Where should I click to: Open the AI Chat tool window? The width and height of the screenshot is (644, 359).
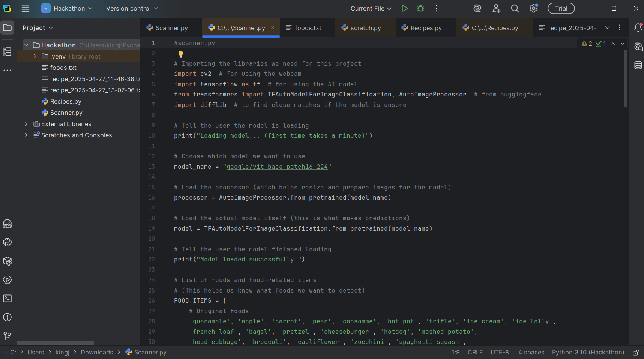point(638,47)
